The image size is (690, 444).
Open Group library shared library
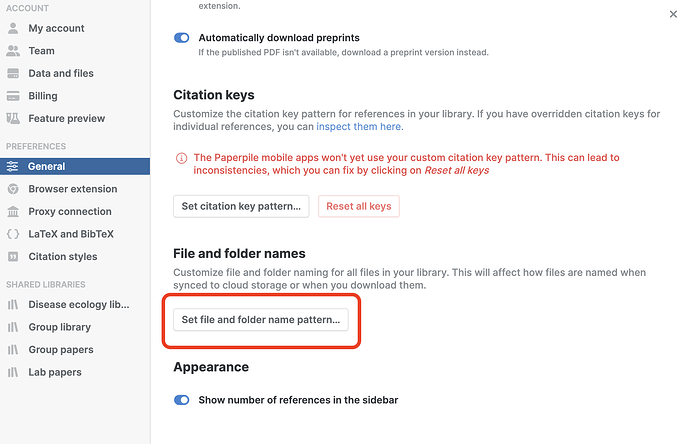point(59,327)
